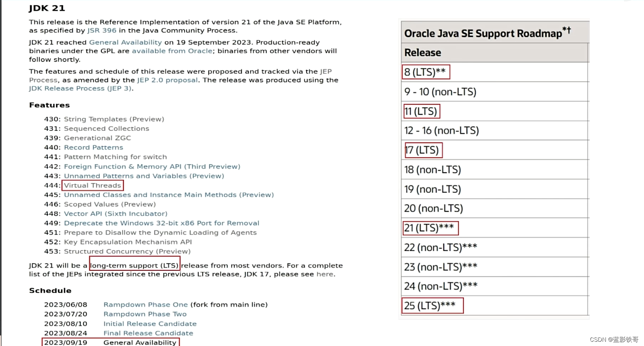The width and height of the screenshot is (644, 346).
Task: Open Unnamed Patterns and Variables link
Action: pos(144,176)
